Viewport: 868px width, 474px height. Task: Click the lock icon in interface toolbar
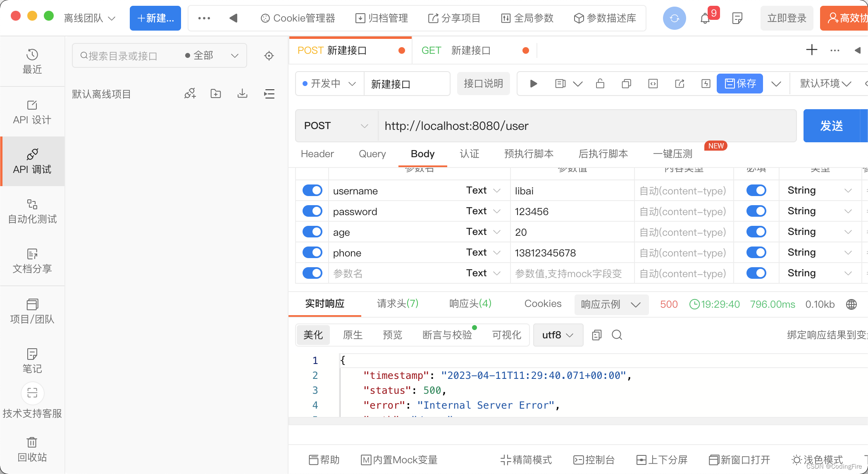[600, 84]
